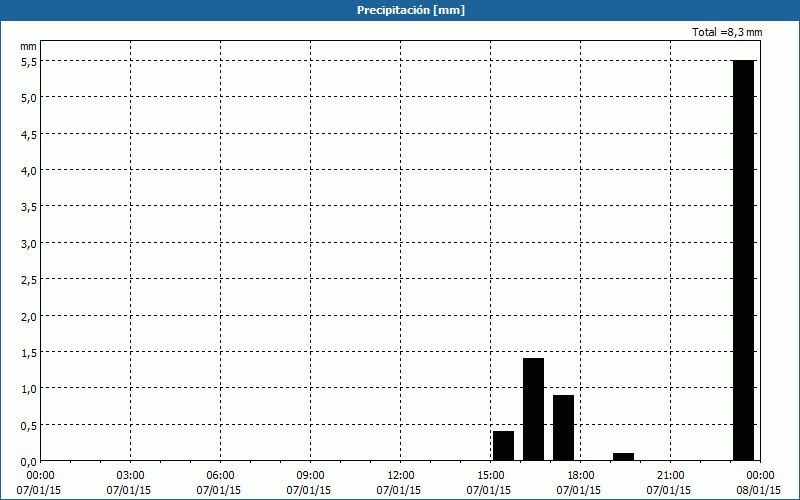
Task: Click the 1,5 y-axis label
Action: click(x=29, y=353)
